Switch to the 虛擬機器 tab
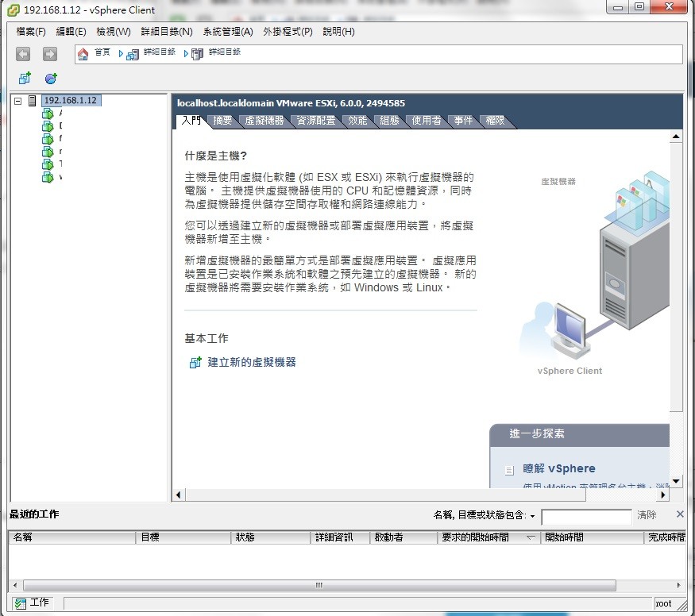 [264, 121]
